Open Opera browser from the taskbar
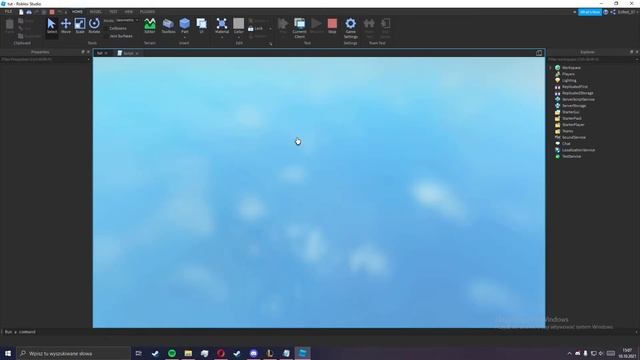Screen dimensions: 640x360 (x=221, y=353)
